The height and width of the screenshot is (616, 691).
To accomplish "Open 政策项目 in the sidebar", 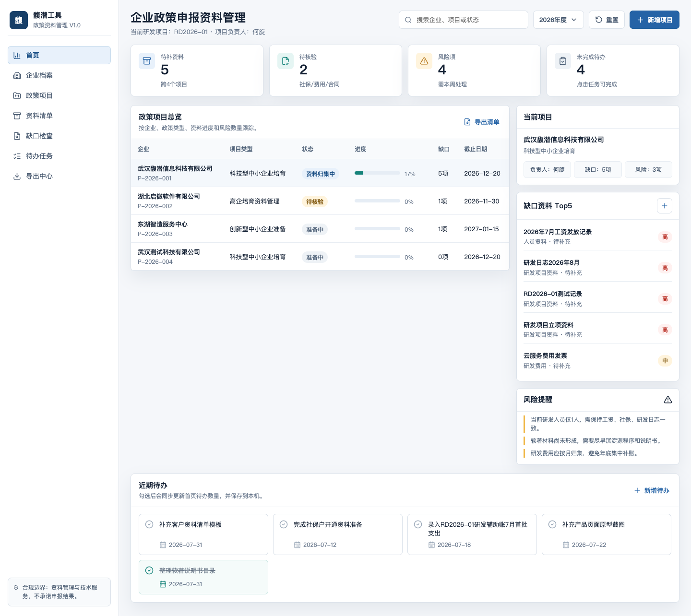I will click(x=59, y=95).
